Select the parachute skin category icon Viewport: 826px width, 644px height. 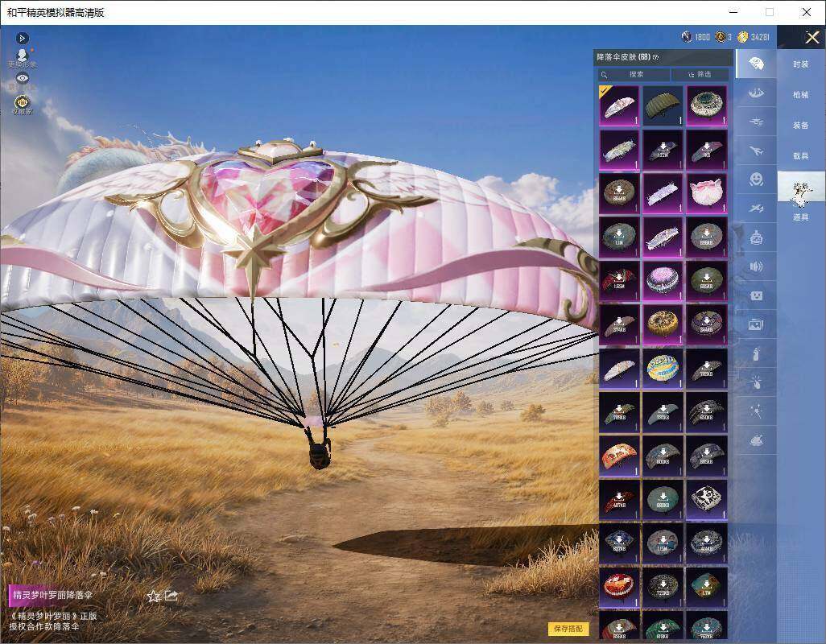[x=756, y=64]
